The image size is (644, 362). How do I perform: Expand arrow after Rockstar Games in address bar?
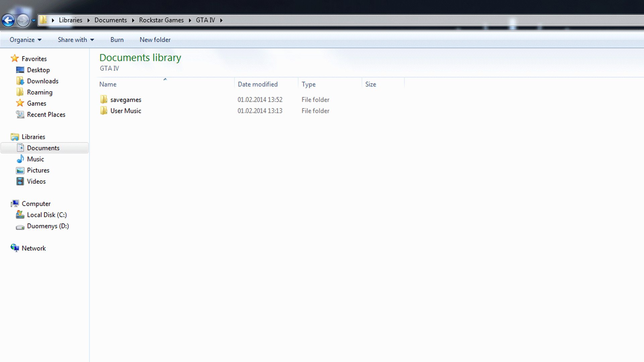[x=190, y=20]
